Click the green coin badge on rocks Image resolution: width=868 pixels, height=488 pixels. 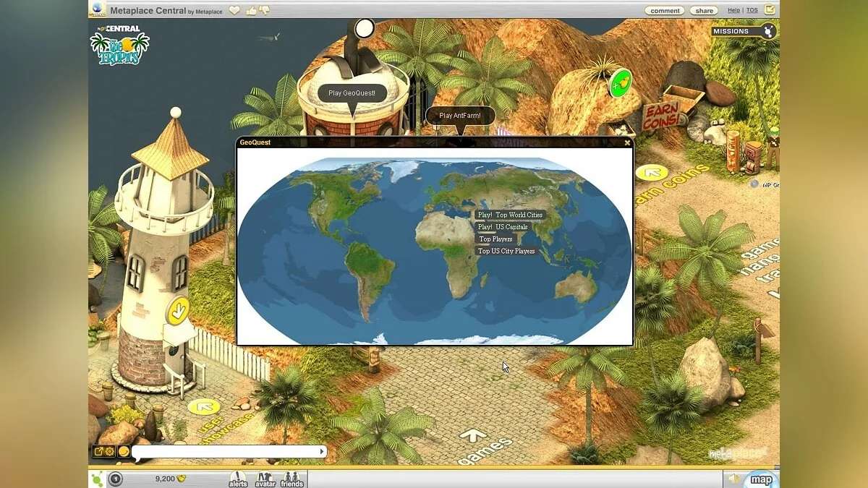click(x=620, y=83)
